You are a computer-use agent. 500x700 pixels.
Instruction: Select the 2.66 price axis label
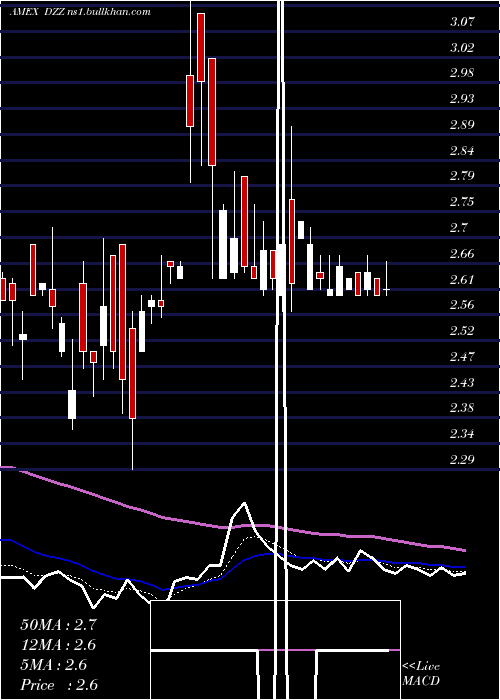click(x=462, y=254)
